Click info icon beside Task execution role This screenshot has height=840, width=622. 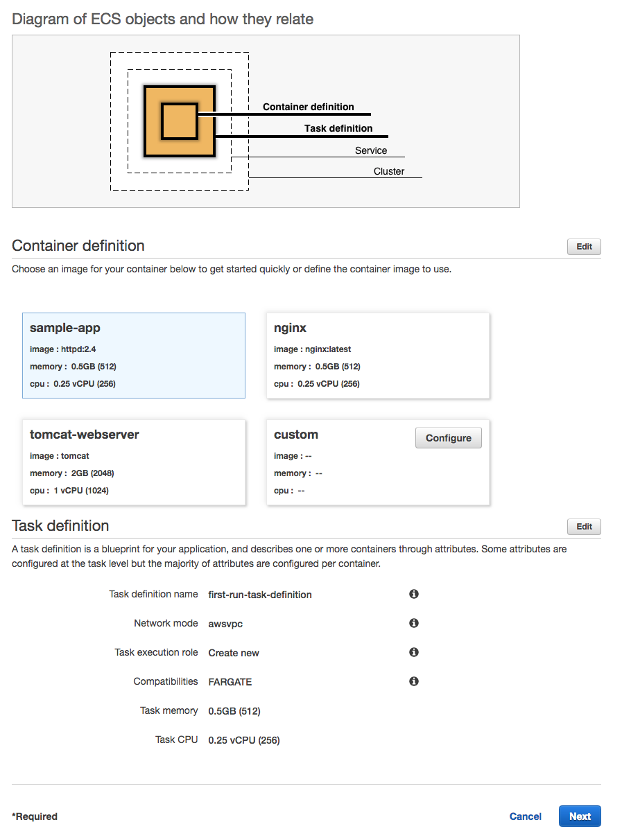click(x=414, y=652)
